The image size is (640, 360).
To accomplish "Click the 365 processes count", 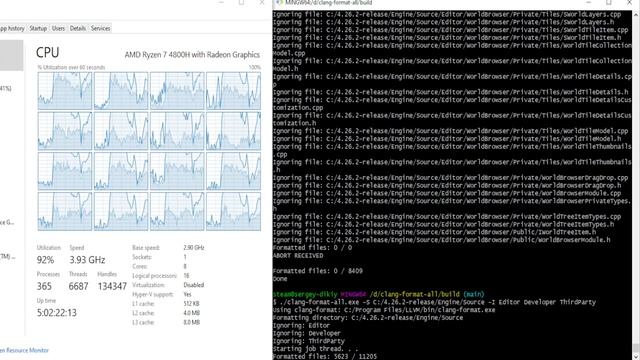I will coord(44,287).
